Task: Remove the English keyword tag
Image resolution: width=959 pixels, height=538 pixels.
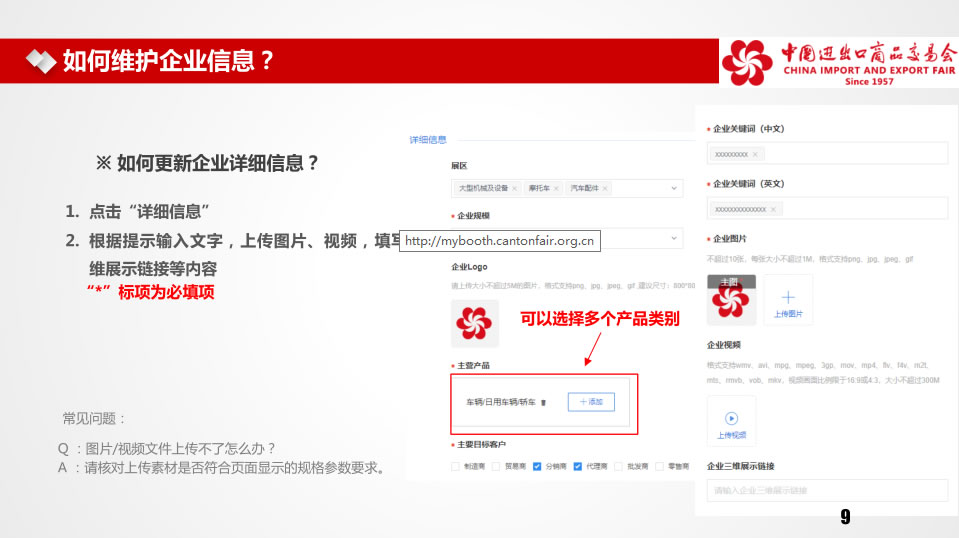Action: coord(773,209)
